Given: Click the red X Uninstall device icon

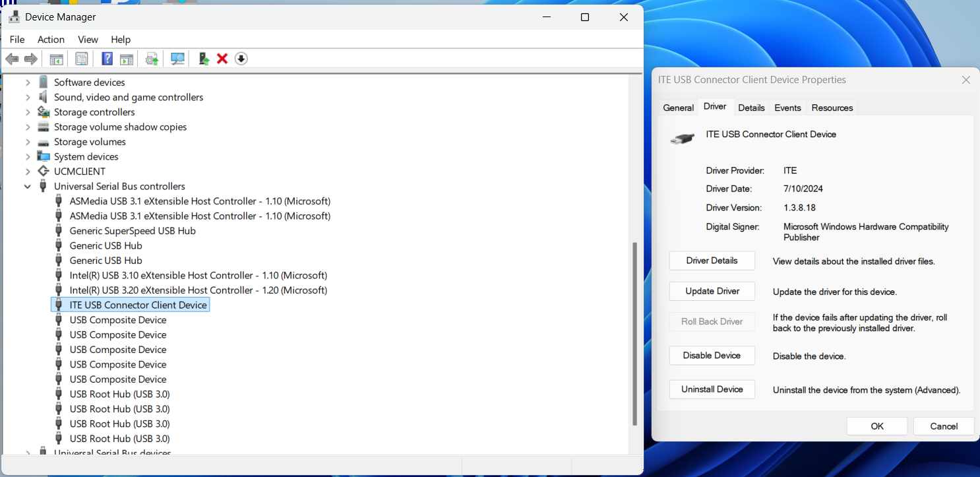Looking at the screenshot, I should point(222,59).
